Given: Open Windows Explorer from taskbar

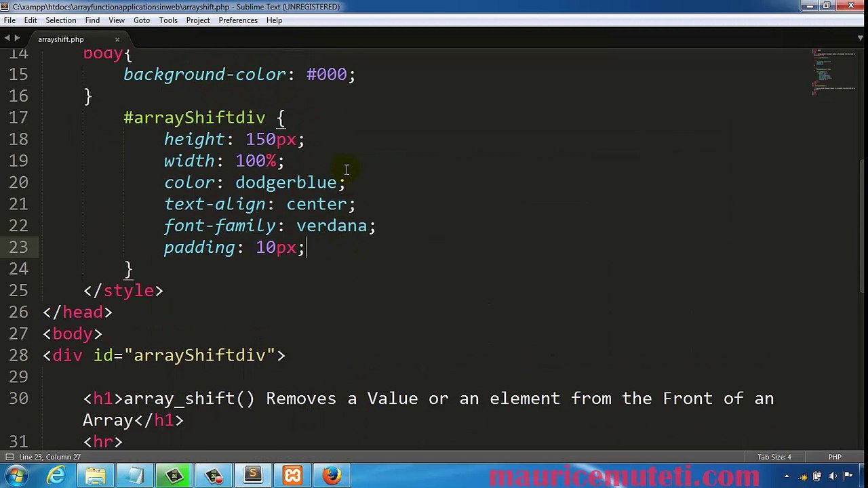Looking at the screenshot, I should click(96, 476).
